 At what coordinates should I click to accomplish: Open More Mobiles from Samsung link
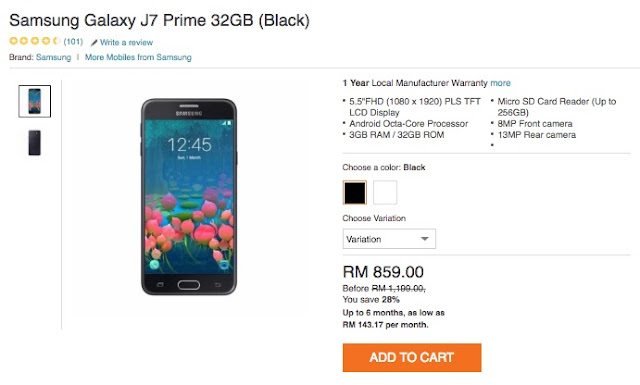[138, 57]
